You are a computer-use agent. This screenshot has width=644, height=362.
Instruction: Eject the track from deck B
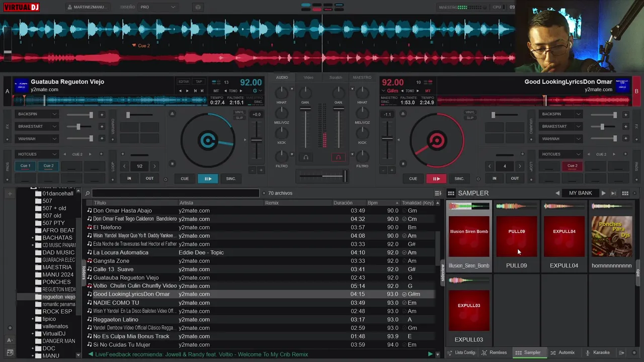point(403,114)
